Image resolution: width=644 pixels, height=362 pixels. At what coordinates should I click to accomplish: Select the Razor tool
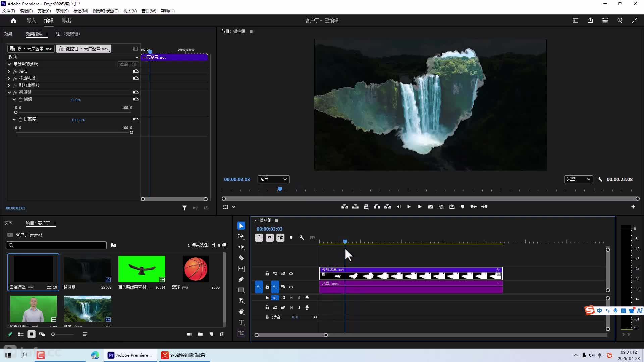pos(241,258)
